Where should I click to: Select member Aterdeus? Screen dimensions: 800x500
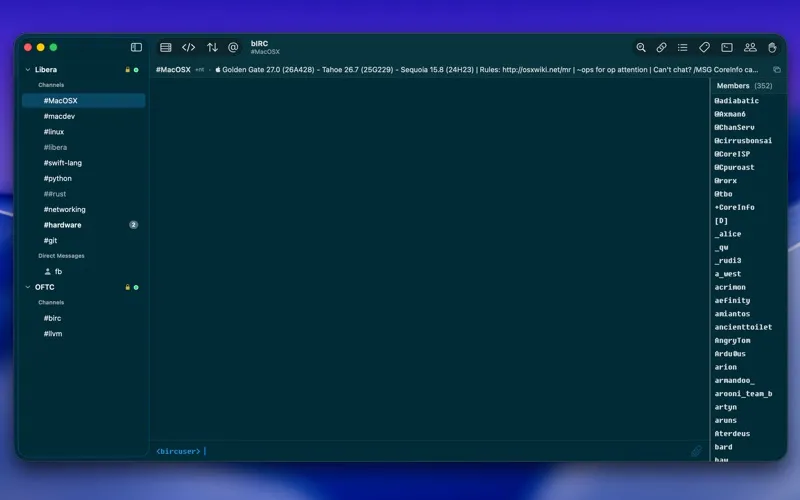732,434
